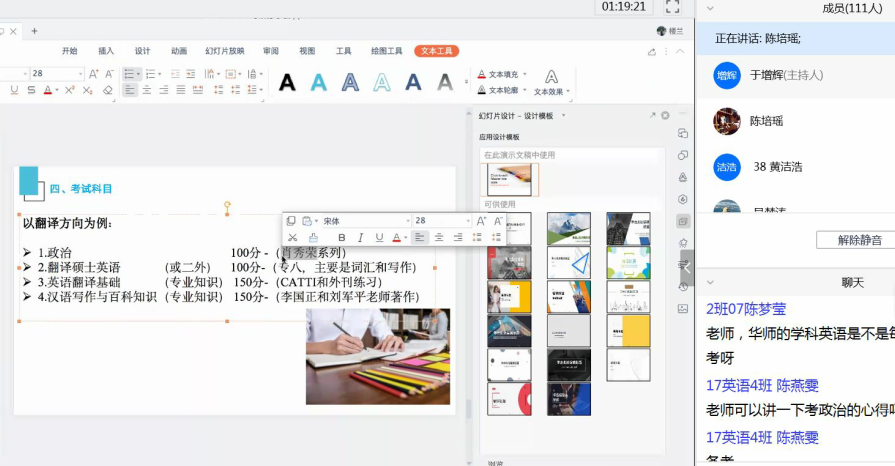Collapse the 成员 members panel chevron
Viewport: 895px width, 466px height.
tap(710, 8)
